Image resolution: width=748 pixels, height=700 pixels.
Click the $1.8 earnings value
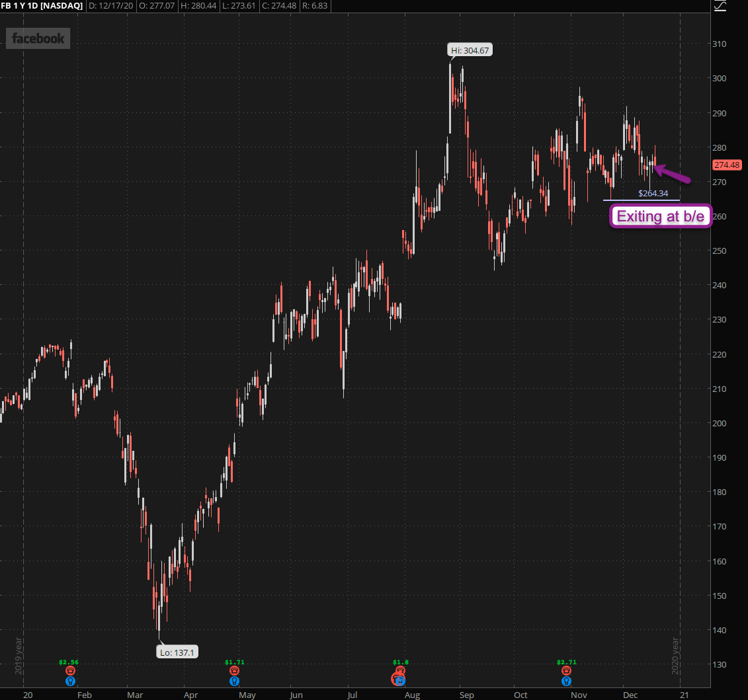click(400, 662)
